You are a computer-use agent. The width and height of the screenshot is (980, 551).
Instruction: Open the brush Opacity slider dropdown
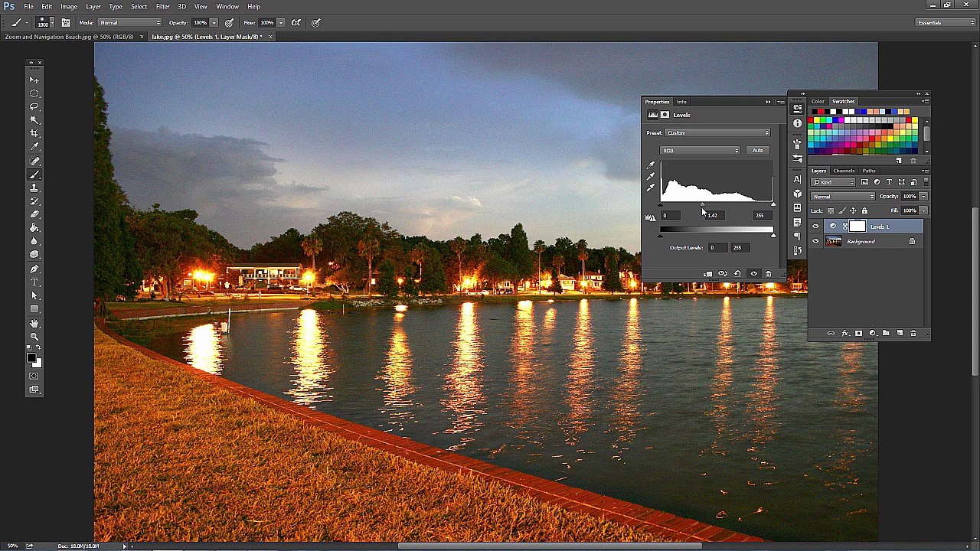coord(214,22)
